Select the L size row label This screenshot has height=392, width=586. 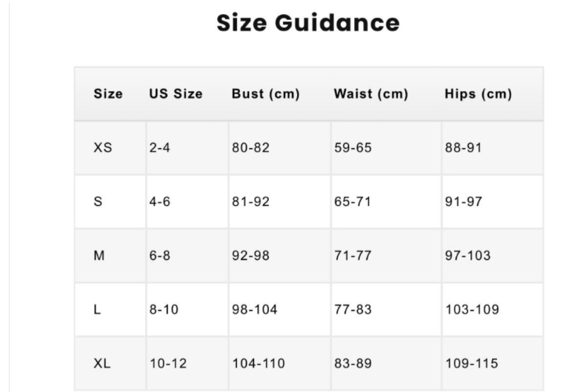pyautogui.click(x=97, y=310)
